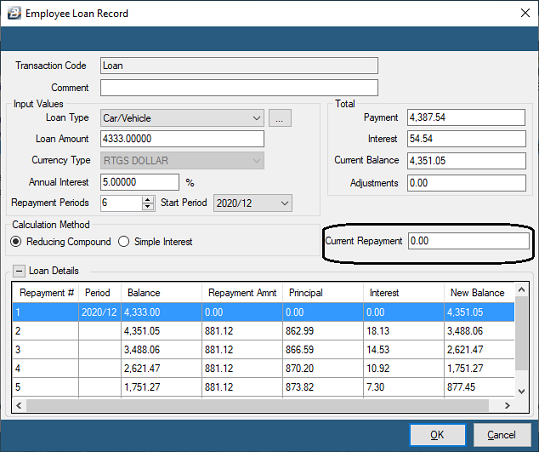Click the horizontal scrollbar thumb
The height and width of the screenshot is (452, 539).
coord(257,406)
